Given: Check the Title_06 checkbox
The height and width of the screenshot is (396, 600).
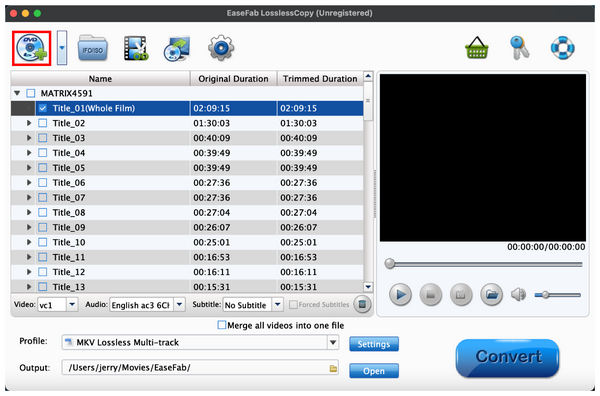Looking at the screenshot, I should coord(43,183).
